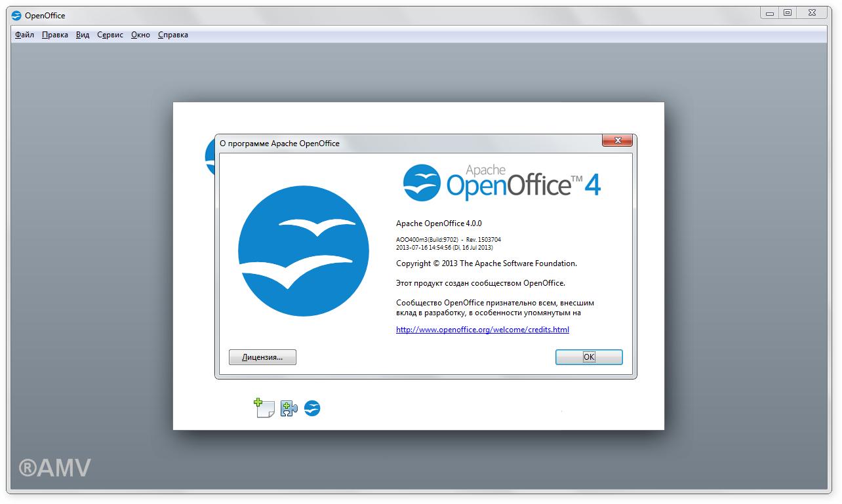Open the Окно menu
The width and height of the screenshot is (842, 504).
coord(140,35)
